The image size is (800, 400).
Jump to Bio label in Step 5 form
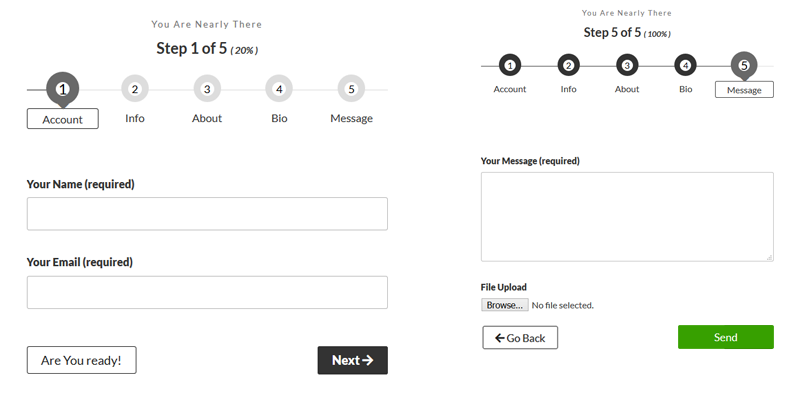[685, 89]
